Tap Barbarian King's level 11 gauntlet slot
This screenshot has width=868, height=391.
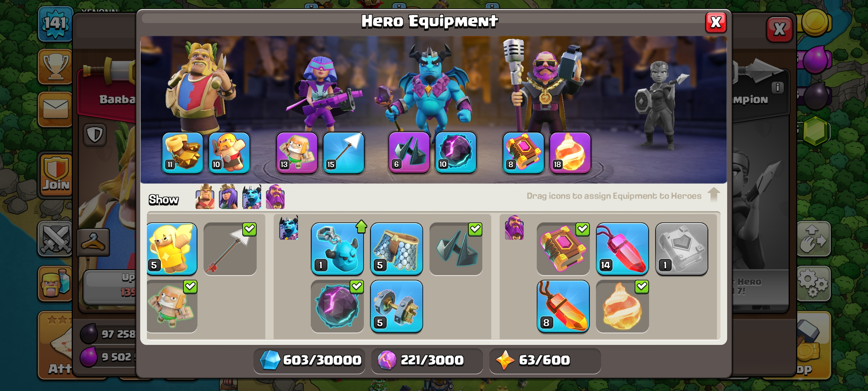click(x=182, y=153)
